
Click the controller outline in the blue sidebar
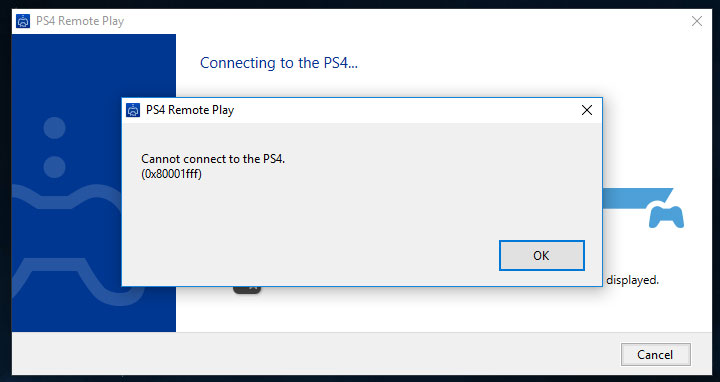coord(67,245)
